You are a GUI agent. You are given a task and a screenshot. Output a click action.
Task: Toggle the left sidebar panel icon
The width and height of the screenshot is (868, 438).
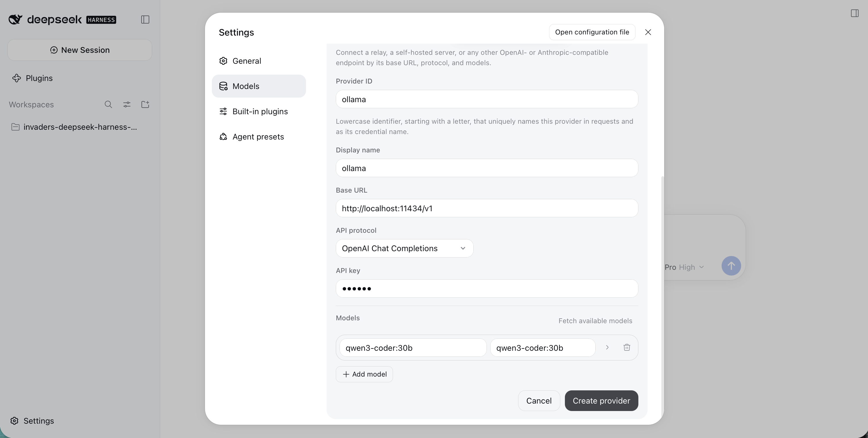[145, 20]
